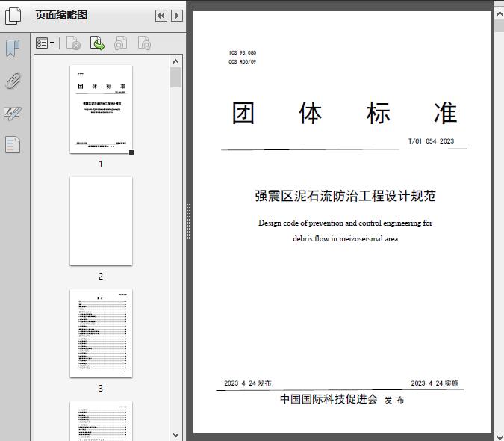Open the thumbnail options dropdown menu
This screenshot has width=504, height=441.
[45, 44]
